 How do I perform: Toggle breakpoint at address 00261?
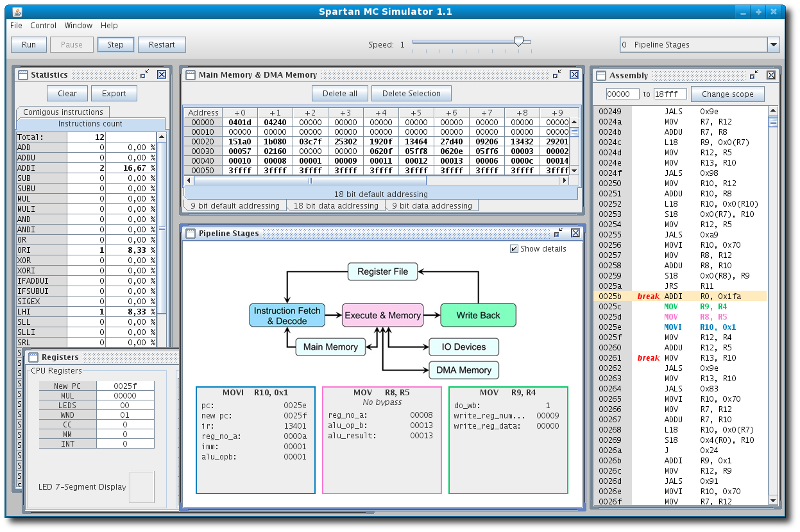point(648,358)
